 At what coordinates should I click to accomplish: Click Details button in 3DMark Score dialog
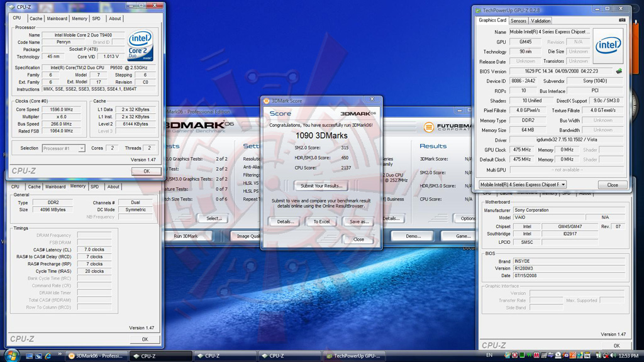[285, 222]
